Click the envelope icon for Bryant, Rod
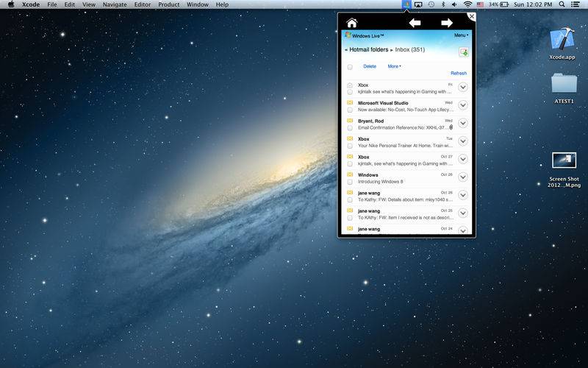This screenshot has height=368, width=588. 350,121
